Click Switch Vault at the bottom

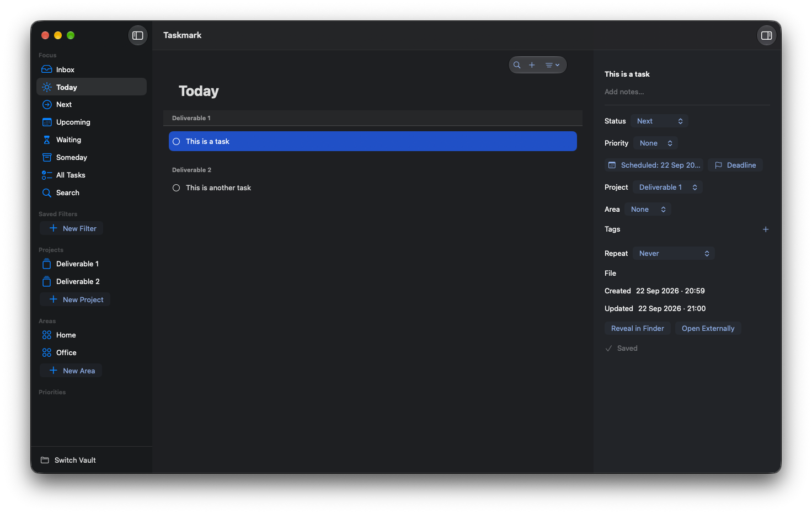68,460
